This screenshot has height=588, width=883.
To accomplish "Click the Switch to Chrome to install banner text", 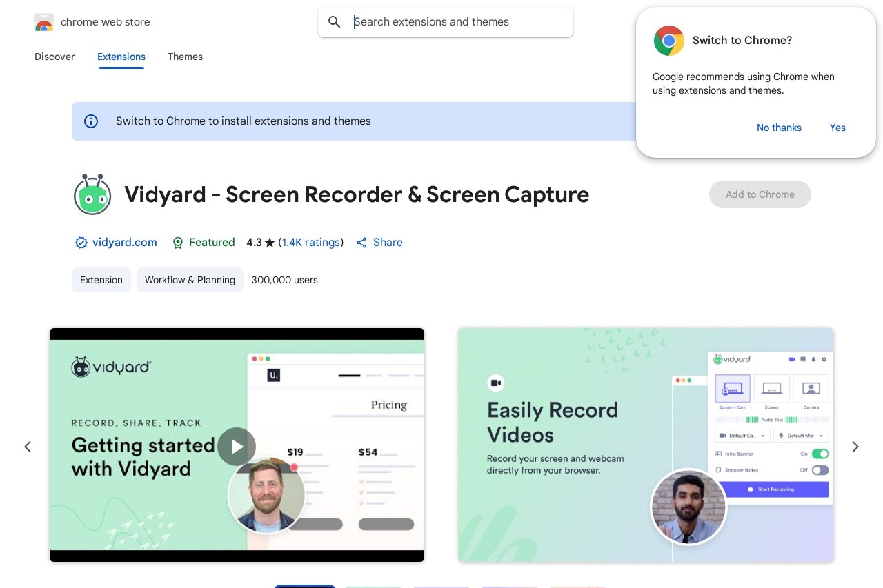I will pyautogui.click(x=244, y=121).
